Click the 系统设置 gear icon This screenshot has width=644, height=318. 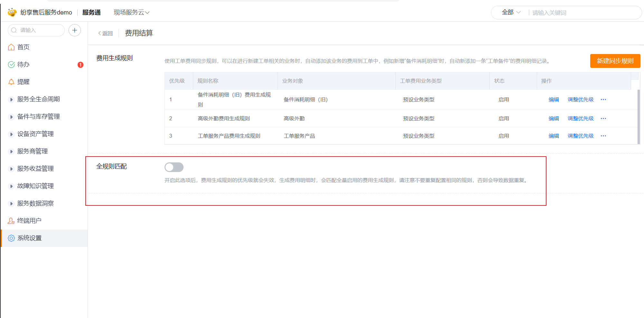[11, 238]
